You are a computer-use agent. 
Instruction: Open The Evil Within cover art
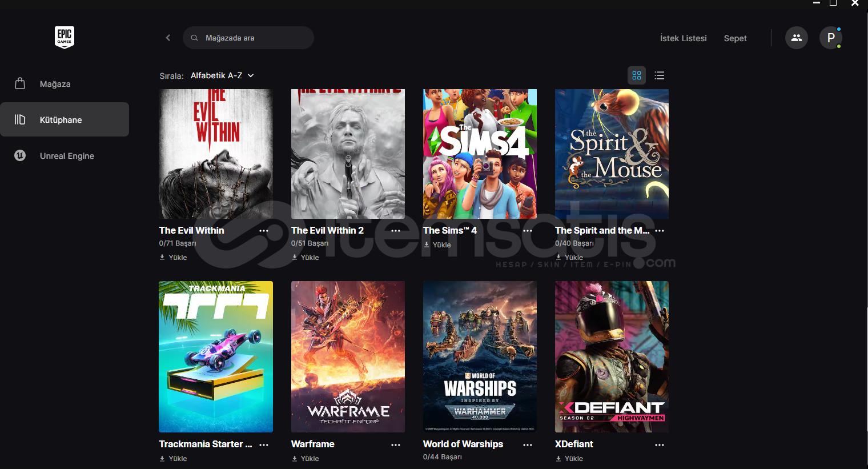[216, 154]
